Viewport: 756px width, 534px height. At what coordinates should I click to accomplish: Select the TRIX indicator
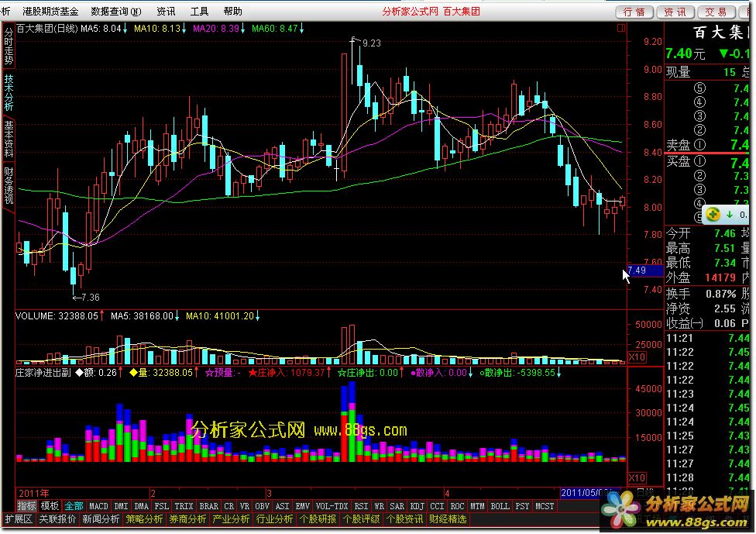pyautogui.click(x=184, y=506)
